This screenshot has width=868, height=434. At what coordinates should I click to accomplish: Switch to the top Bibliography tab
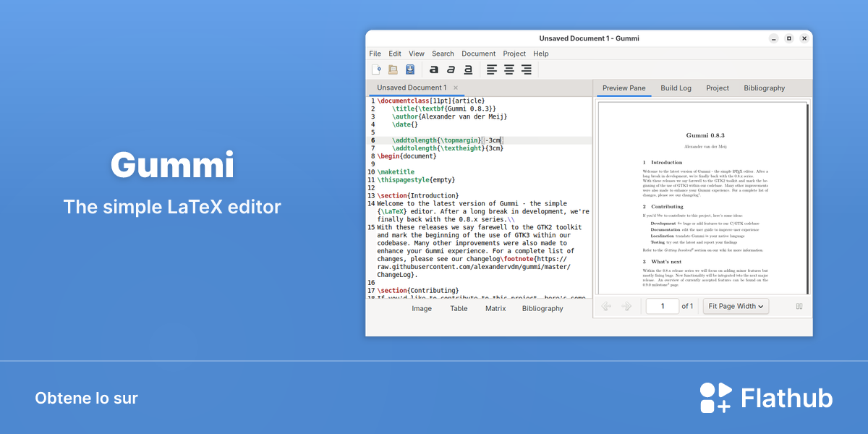765,88
